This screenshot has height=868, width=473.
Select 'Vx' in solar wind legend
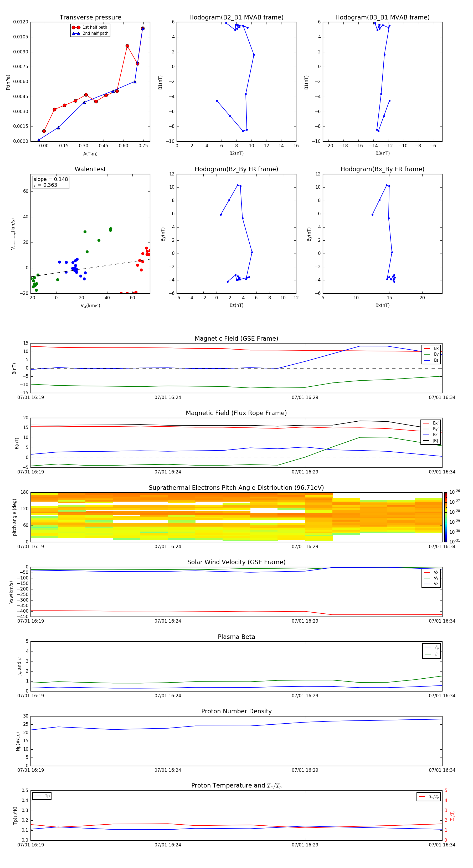[x=431, y=572]
